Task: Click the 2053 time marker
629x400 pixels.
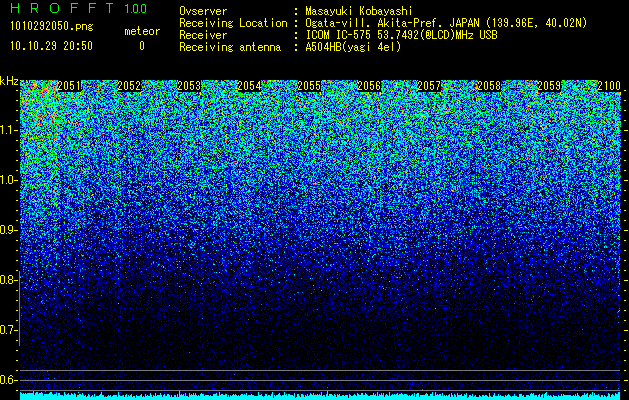Action: coord(189,86)
